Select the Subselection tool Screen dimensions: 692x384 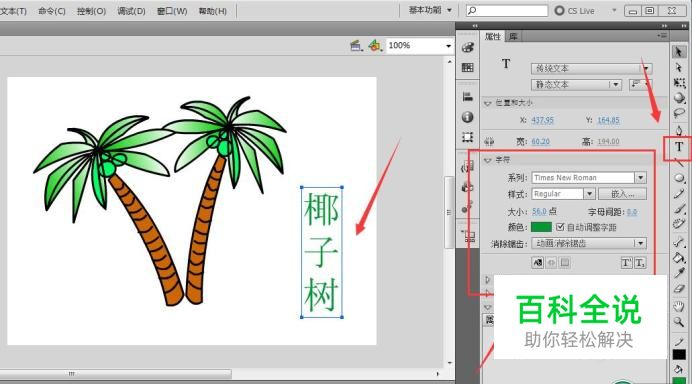(679, 68)
